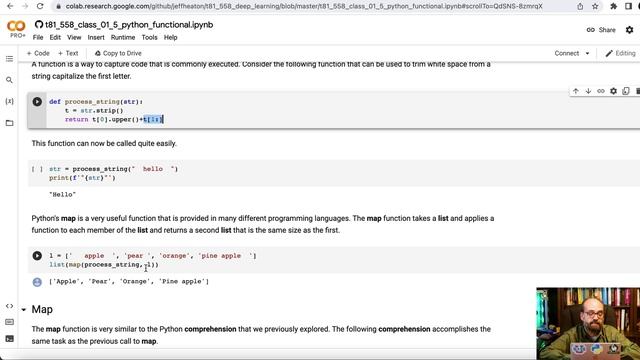
Task: Open the browser extensions puzzle icon
Action: (613, 6)
